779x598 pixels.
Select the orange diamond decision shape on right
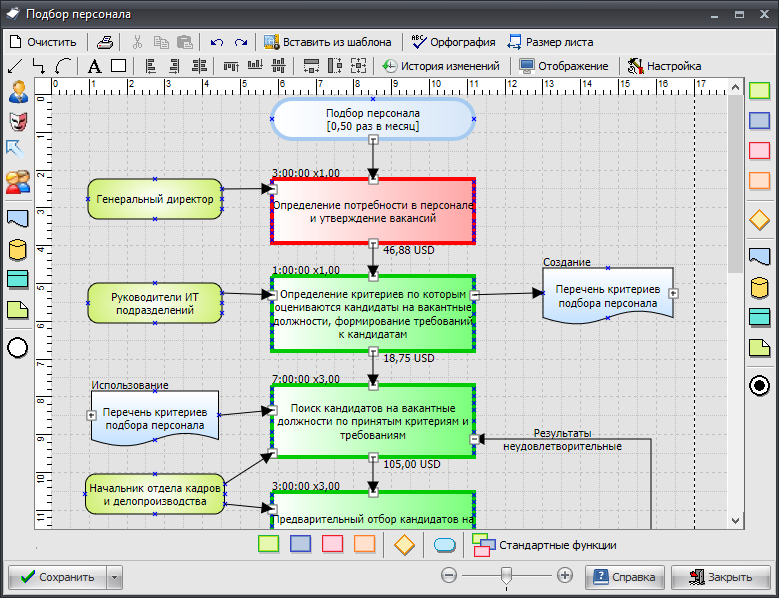coord(759,220)
